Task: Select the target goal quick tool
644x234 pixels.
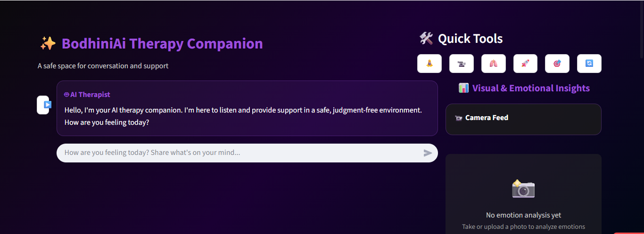Action: coord(557,64)
